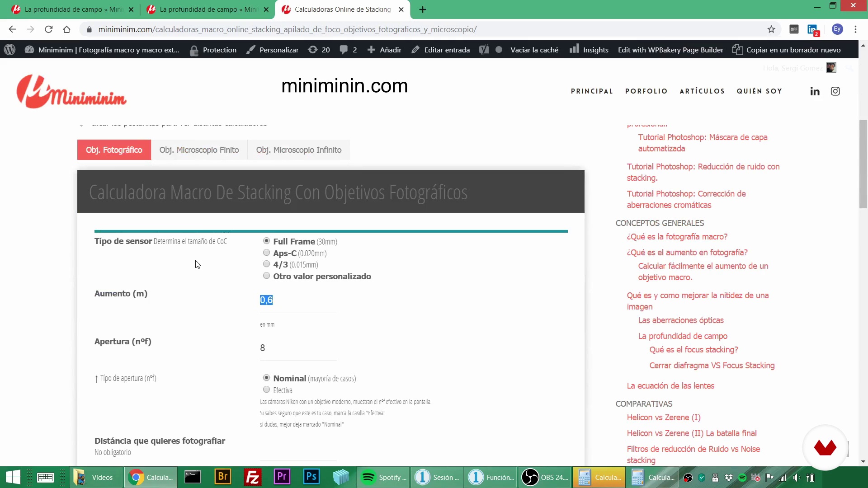Click the user avatar next to Hola, Sergi Gomez
Viewport: 868px width, 488px height.
pos(831,68)
